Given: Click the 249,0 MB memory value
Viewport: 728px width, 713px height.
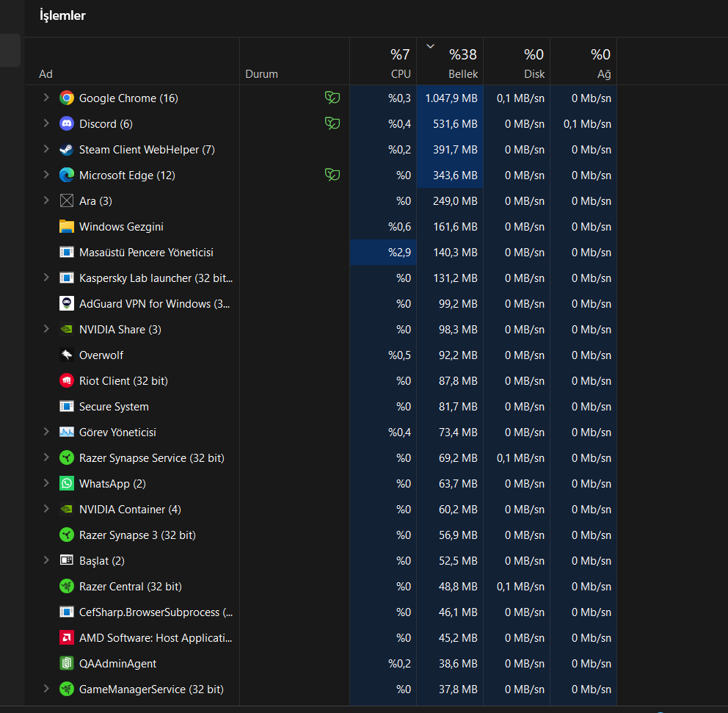Looking at the screenshot, I should [455, 201].
